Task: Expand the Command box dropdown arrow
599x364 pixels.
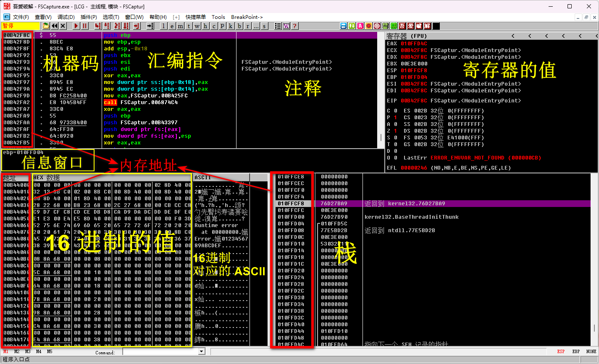Action: pos(201,351)
